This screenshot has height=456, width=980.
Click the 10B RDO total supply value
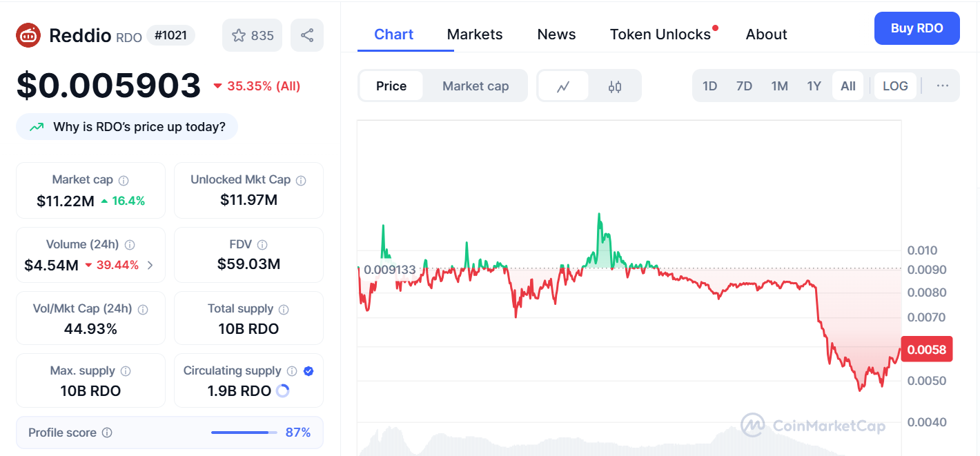click(248, 328)
